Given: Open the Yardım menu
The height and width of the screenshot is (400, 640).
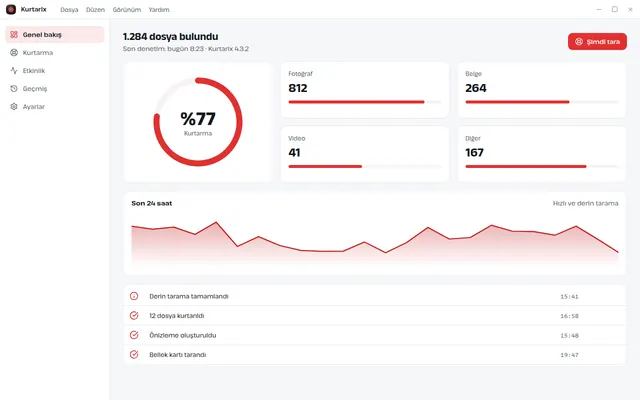Looking at the screenshot, I should click(159, 9).
